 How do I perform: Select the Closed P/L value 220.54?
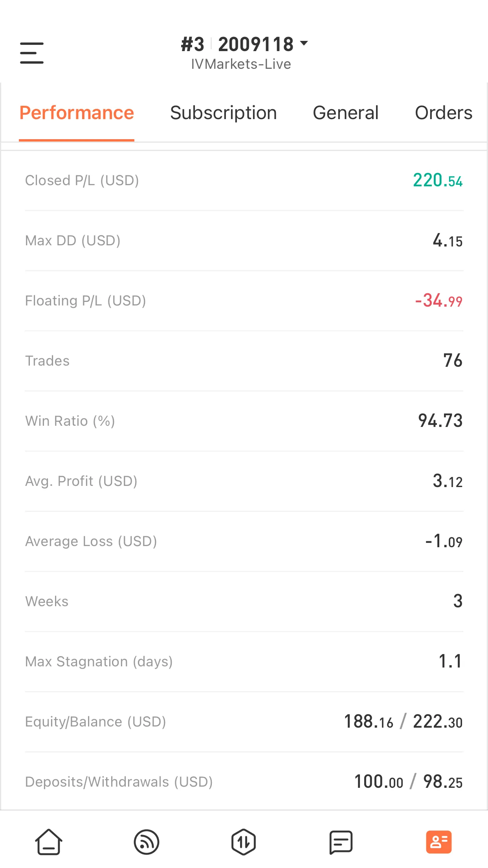point(438,180)
